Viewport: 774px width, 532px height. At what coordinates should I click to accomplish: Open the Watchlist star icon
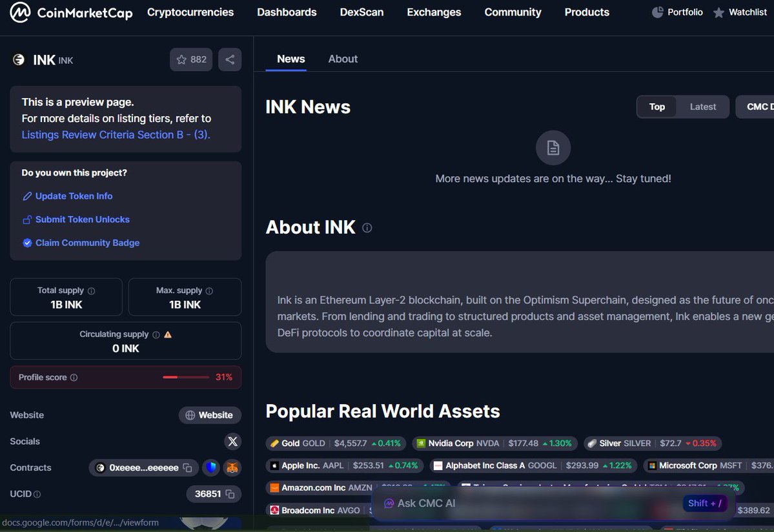[x=718, y=12]
